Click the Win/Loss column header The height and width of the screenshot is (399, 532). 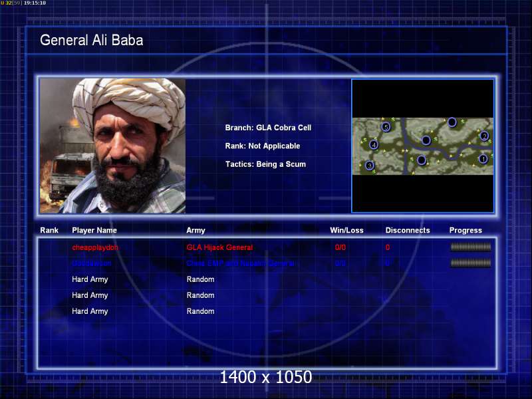[346, 230]
